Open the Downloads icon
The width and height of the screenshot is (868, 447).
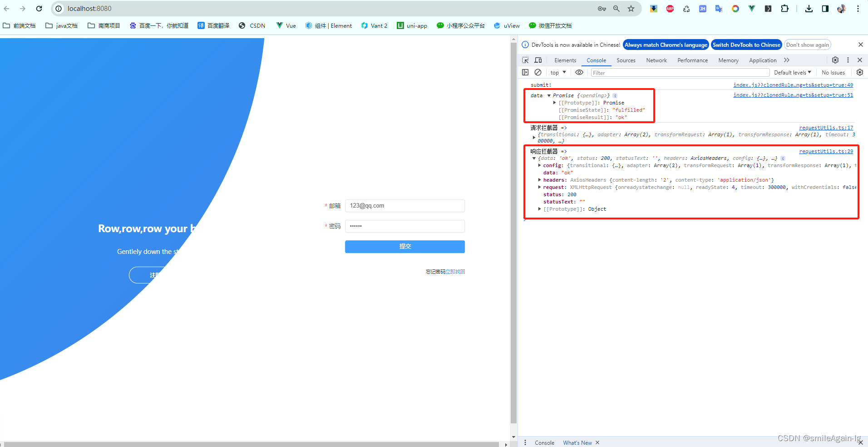809,9
